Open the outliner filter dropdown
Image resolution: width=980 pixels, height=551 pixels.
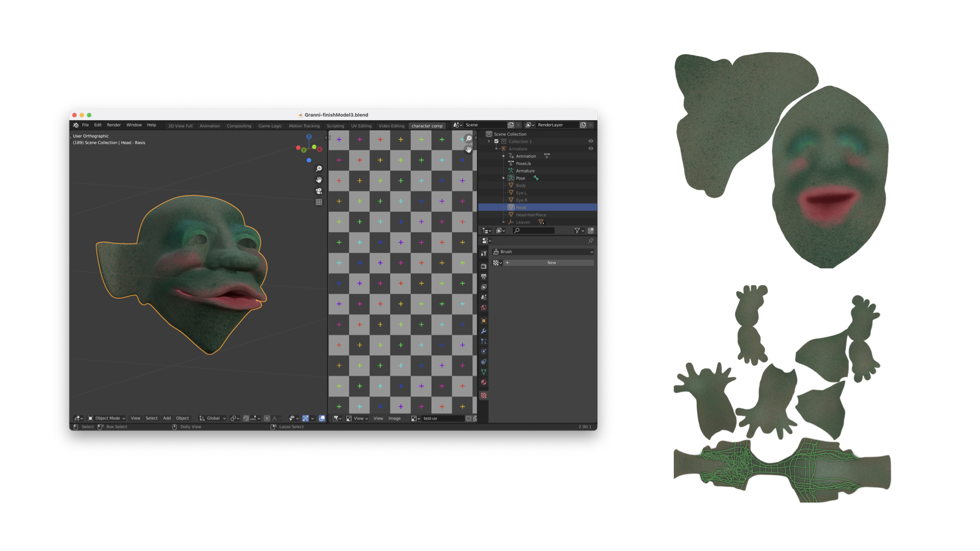[579, 231]
